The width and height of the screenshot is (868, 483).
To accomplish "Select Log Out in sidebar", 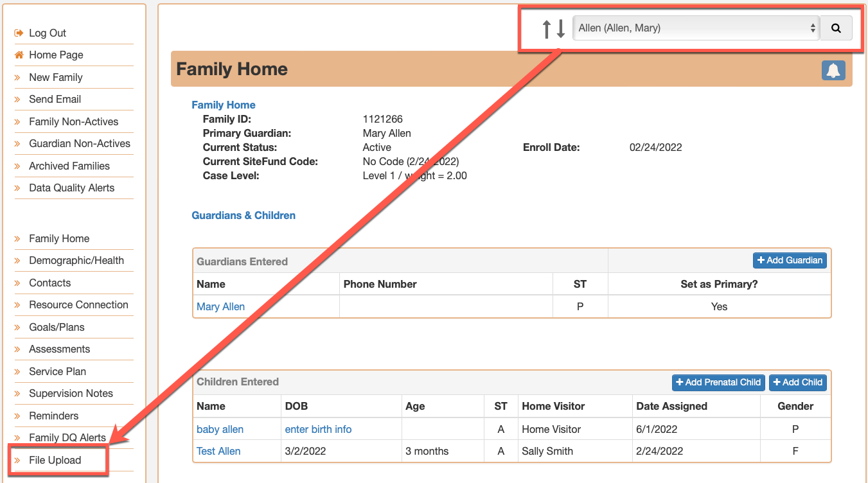I will [x=48, y=33].
